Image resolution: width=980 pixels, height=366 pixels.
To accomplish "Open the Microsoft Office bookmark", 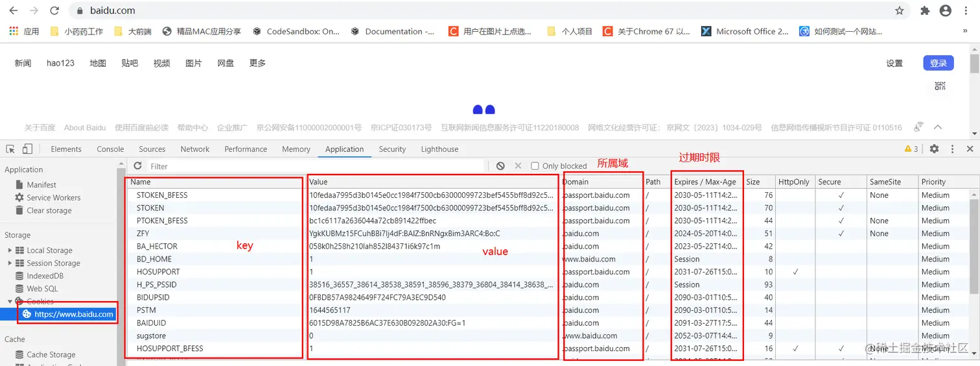I will point(745,31).
